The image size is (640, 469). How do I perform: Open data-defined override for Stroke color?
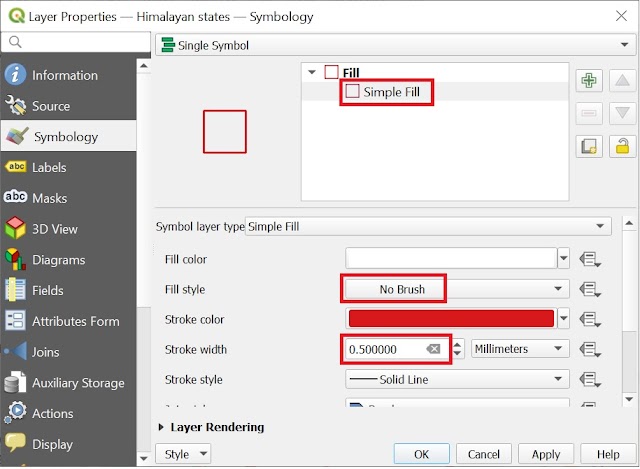[x=589, y=319]
